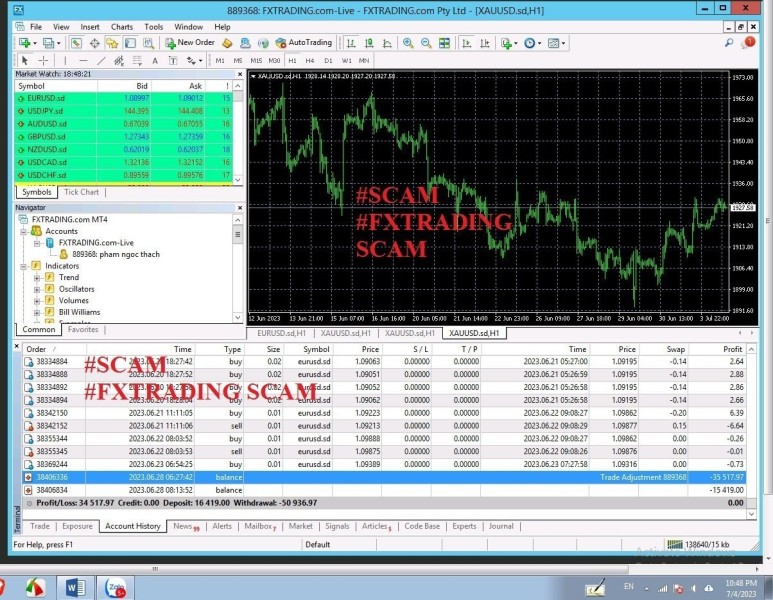Switch to the Tick Chart tab
Image resolution: width=773 pixels, height=600 pixels.
click(x=81, y=192)
